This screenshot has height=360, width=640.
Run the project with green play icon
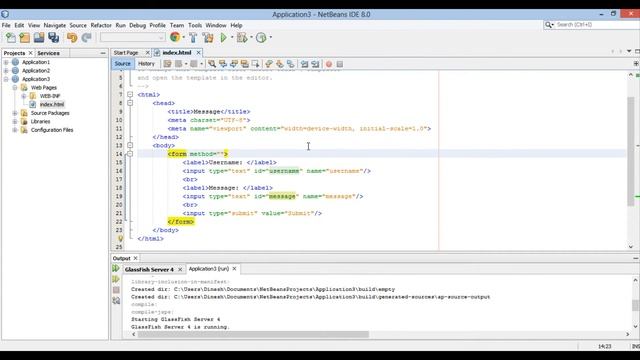pos(223,38)
